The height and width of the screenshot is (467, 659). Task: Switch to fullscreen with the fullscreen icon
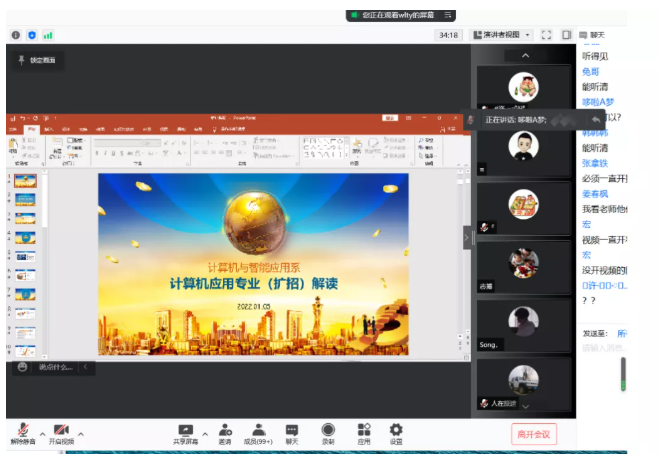[x=546, y=35]
